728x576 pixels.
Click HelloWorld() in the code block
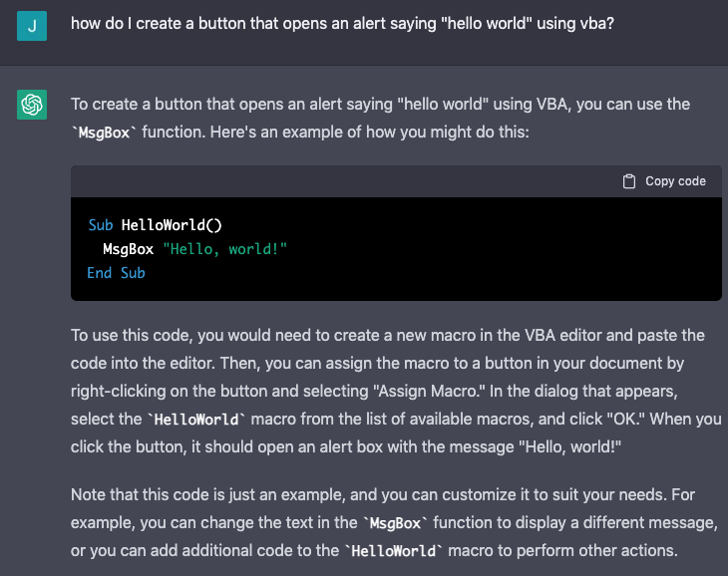pos(172,225)
